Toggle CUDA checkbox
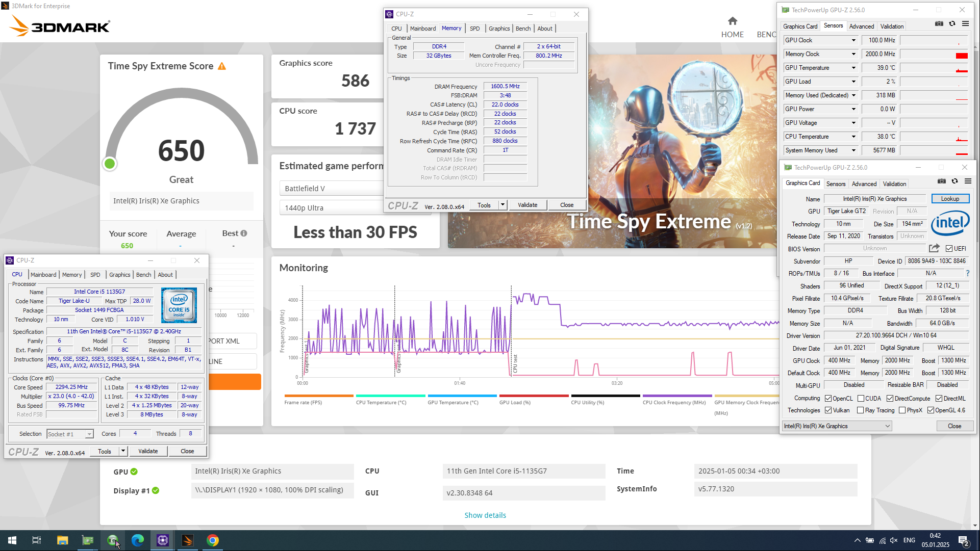This screenshot has height=551, width=980. coord(861,399)
